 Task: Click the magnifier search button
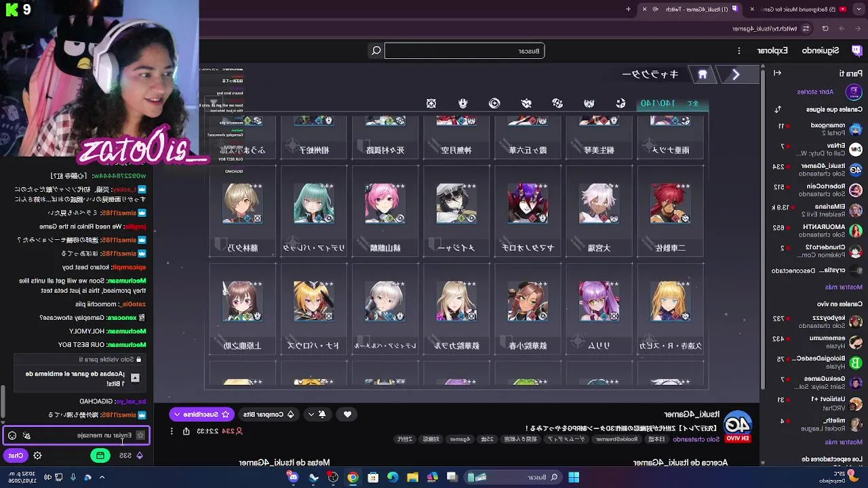point(376,51)
